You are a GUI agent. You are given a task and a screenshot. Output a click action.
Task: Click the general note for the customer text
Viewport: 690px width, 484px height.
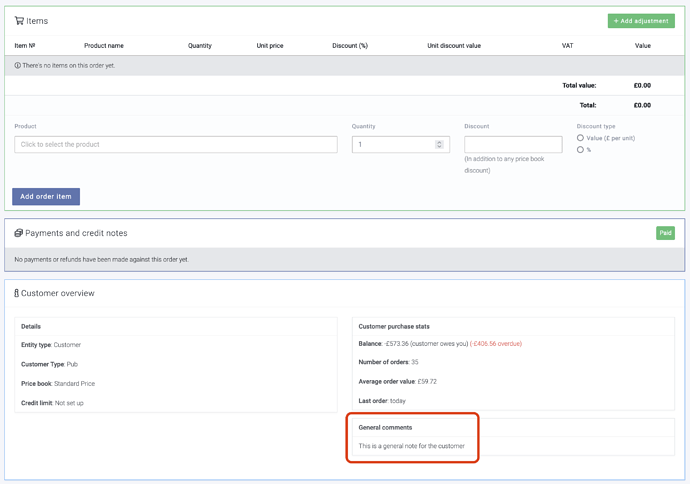pos(411,446)
